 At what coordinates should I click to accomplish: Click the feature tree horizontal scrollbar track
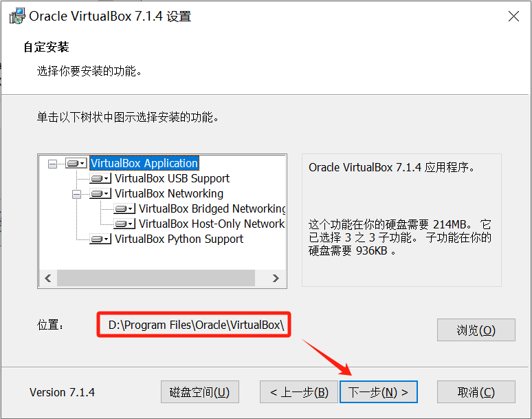pyautogui.click(x=156, y=278)
